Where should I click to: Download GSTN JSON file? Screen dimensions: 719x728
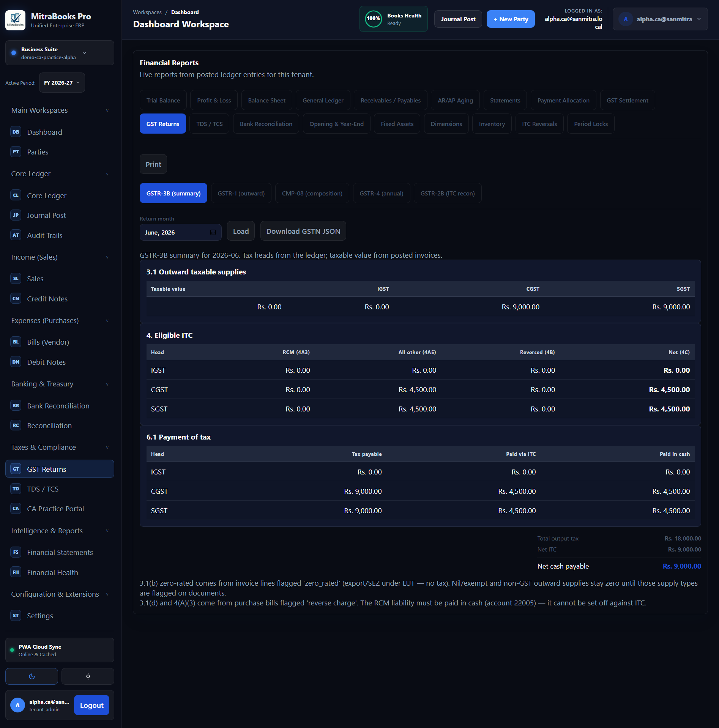pyautogui.click(x=303, y=231)
